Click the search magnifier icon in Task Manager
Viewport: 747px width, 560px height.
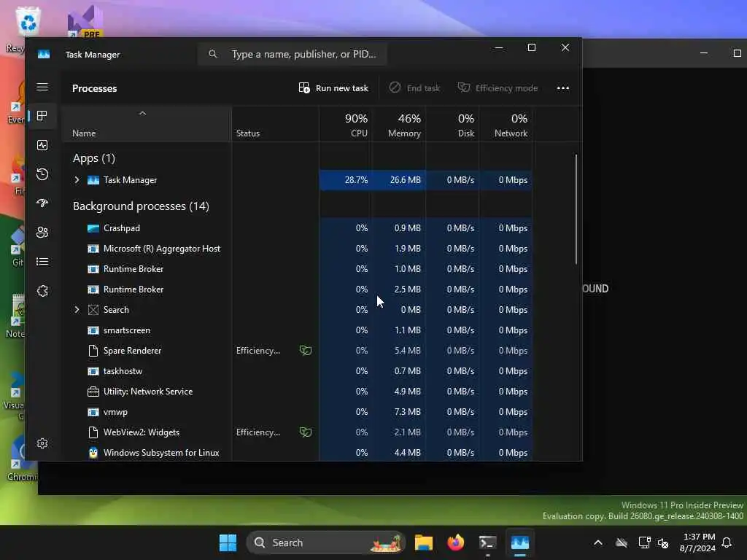click(x=213, y=54)
